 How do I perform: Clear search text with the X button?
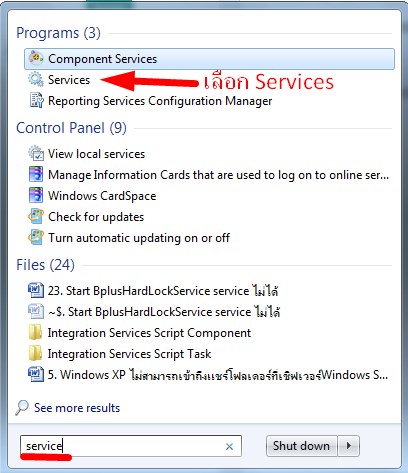click(229, 446)
